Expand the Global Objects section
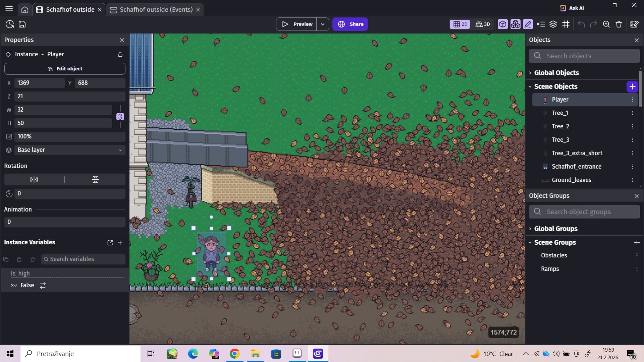This screenshot has height=362, width=644. (556, 73)
